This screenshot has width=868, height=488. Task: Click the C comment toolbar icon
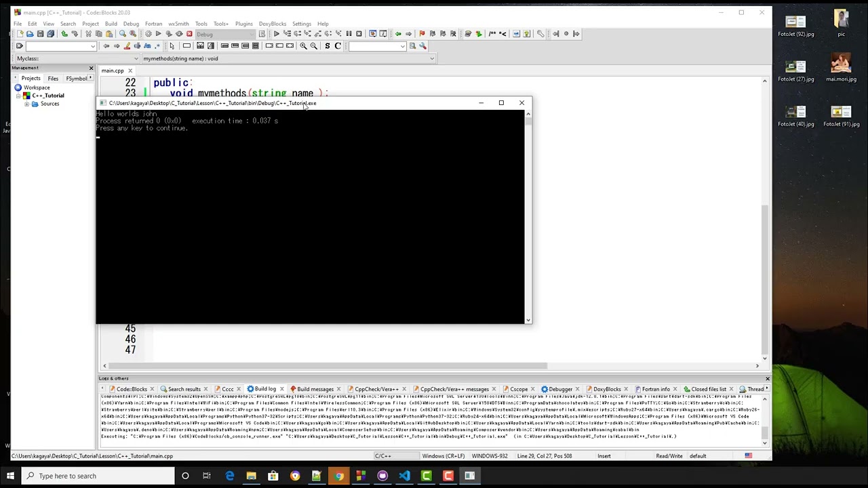(x=338, y=46)
